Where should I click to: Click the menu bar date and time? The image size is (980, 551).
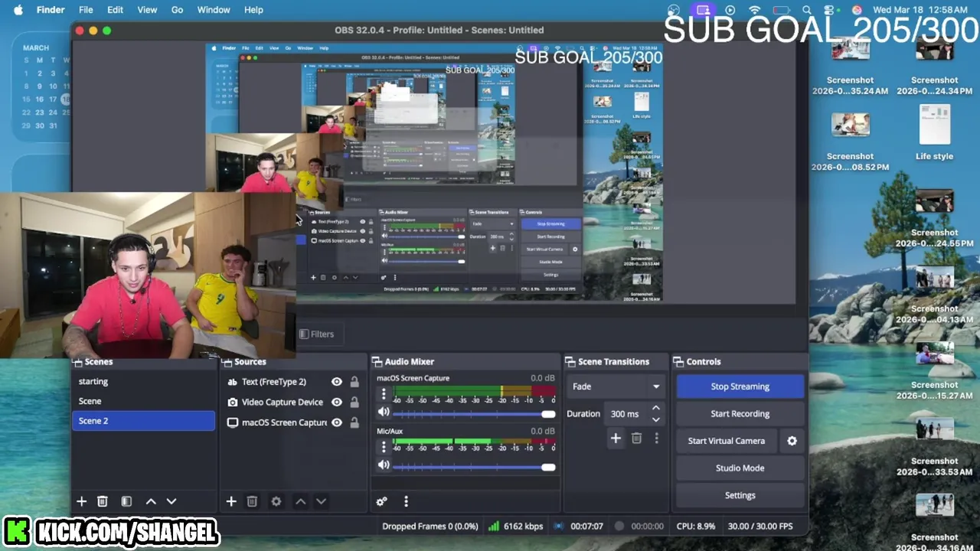pos(920,10)
